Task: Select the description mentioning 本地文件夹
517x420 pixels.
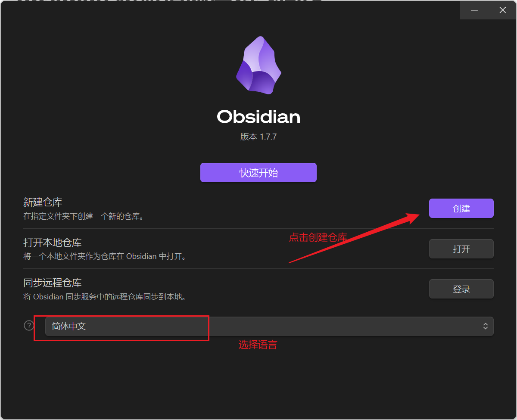Action: point(105,256)
